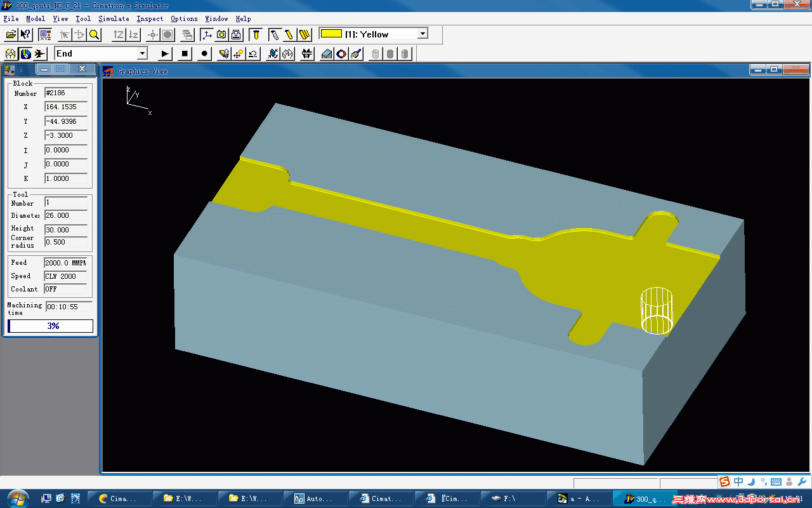
Task: Open the Inspect menu
Action: (x=150, y=19)
